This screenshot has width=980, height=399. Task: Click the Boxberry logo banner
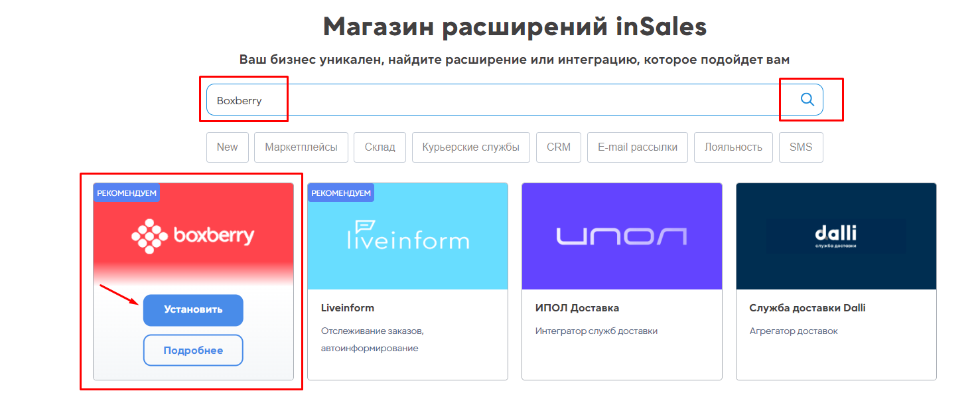pos(193,236)
